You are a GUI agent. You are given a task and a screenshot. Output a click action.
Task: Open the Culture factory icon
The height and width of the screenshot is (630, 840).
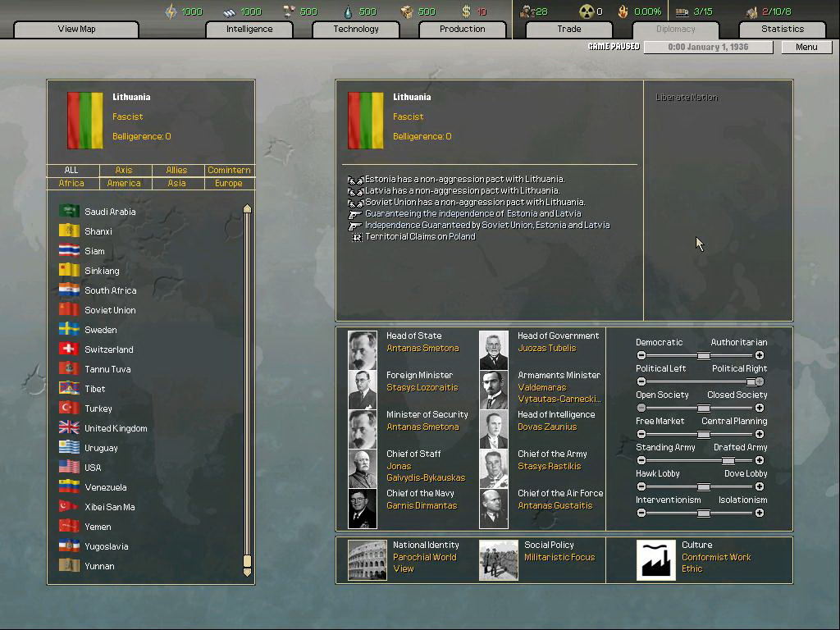[x=655, y=560]
